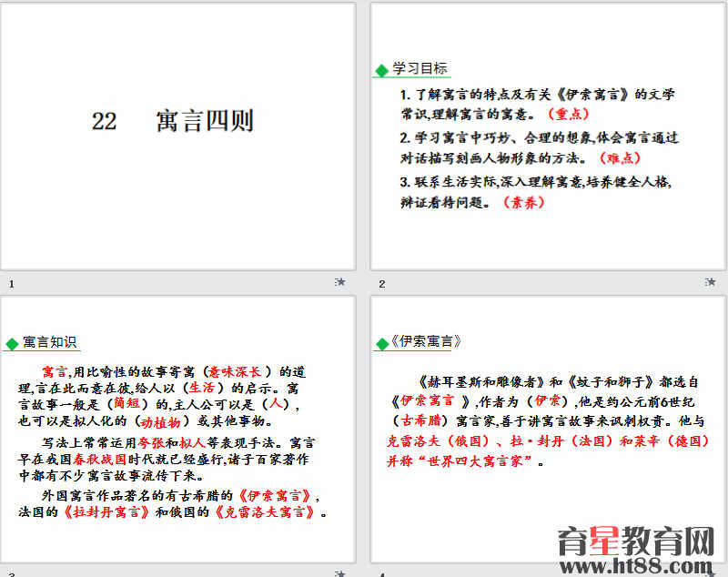
Task: Click slide number 1 label
Action: (x=12, y=284)
